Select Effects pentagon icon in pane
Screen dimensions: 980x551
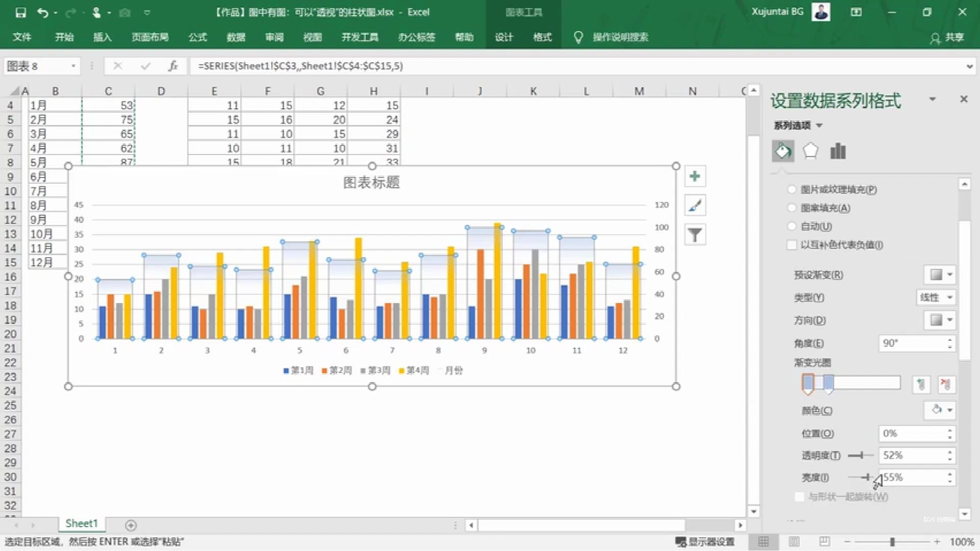tap(811, 151)
